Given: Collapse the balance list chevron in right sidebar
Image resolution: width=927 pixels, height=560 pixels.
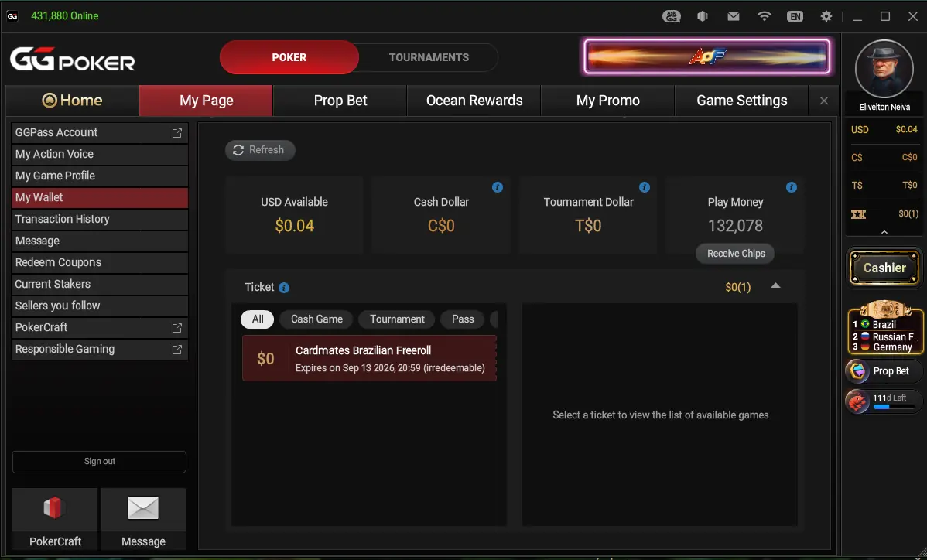Looking at the screenshot, I should tap(884, 233).
